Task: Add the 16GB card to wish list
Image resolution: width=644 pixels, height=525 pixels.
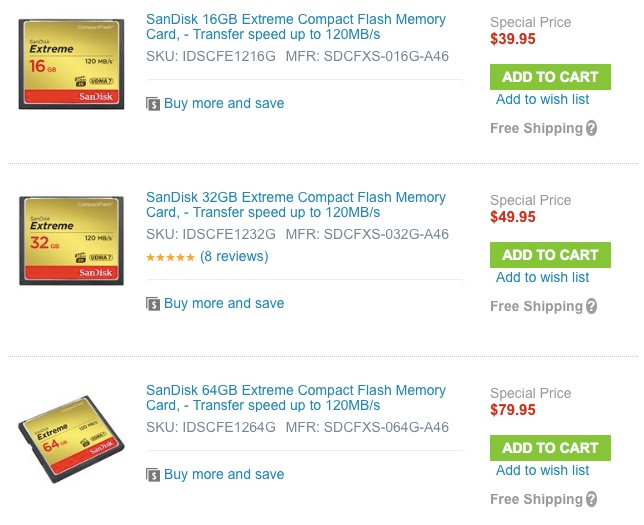Action: click(543, 99)
